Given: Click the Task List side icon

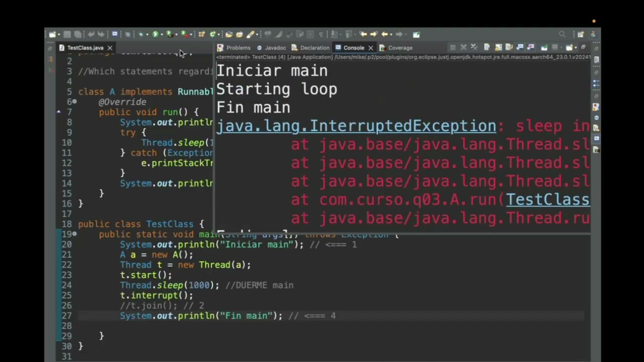Looking at the screenshot, I should coord(596,59).
